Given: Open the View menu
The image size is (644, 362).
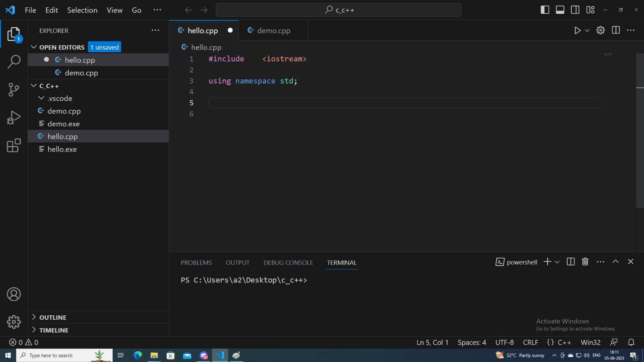Looking at the screenshot, I should click(x=115, y=10).
